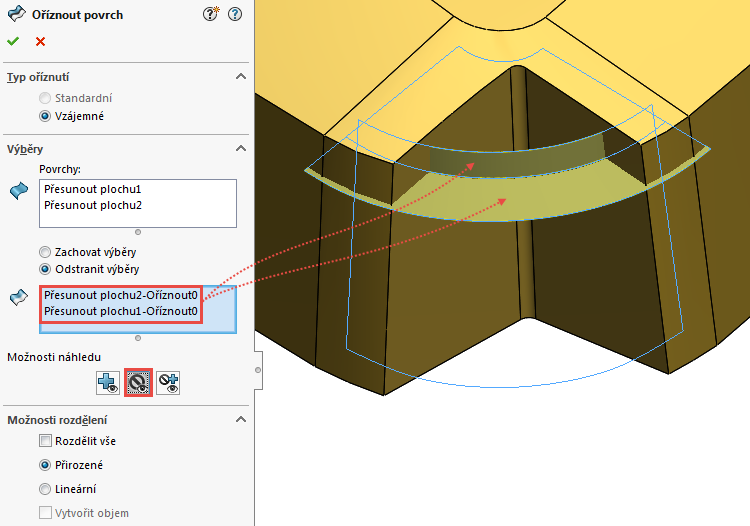Show excluded surfaces preview option
This screenshot has height=526, width=750.
click(x=138, y=383)
